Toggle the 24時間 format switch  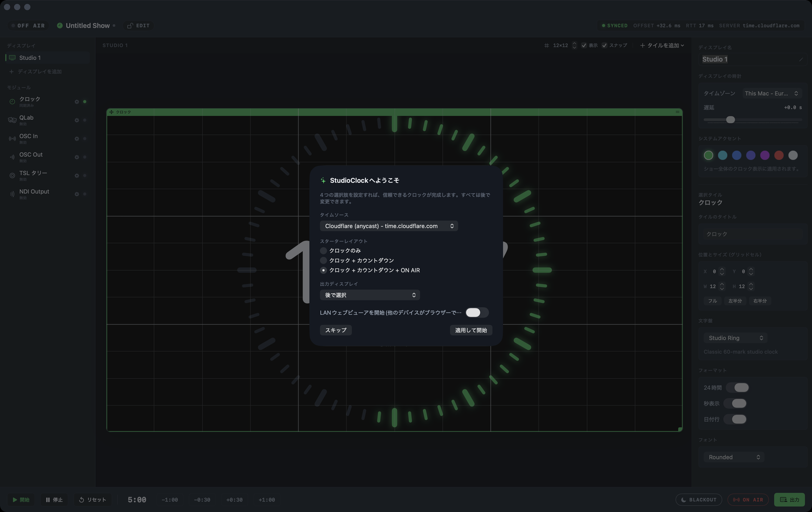[737, 388]
